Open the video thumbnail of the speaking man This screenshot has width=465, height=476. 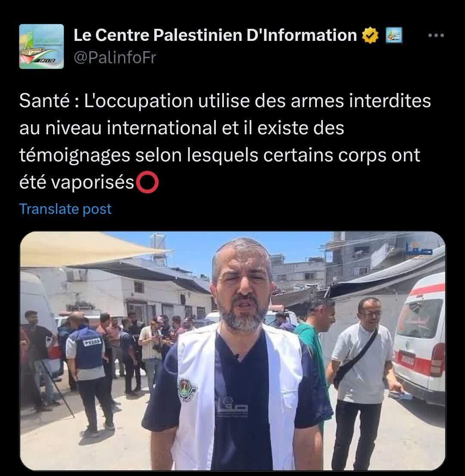(x=232, y=351)
